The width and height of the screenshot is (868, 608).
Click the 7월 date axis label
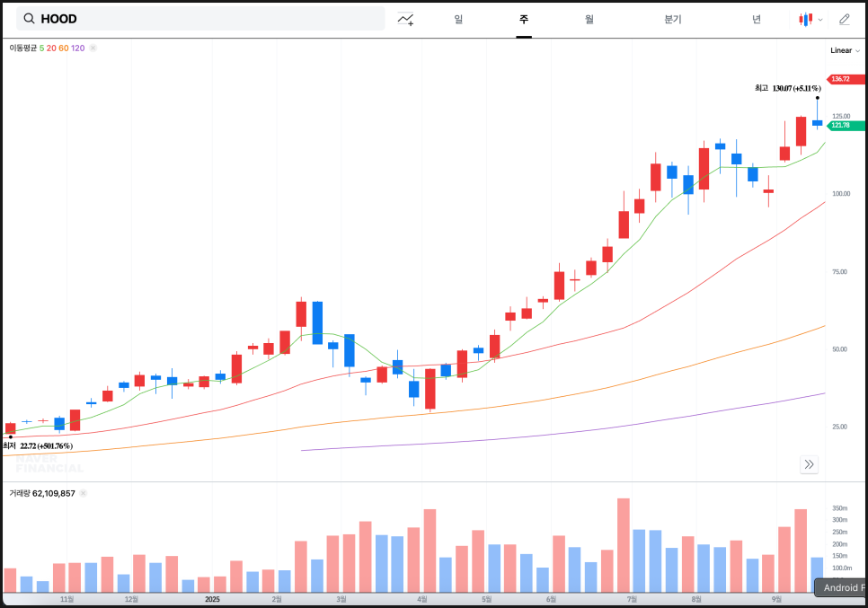click(x=632, y=599)
